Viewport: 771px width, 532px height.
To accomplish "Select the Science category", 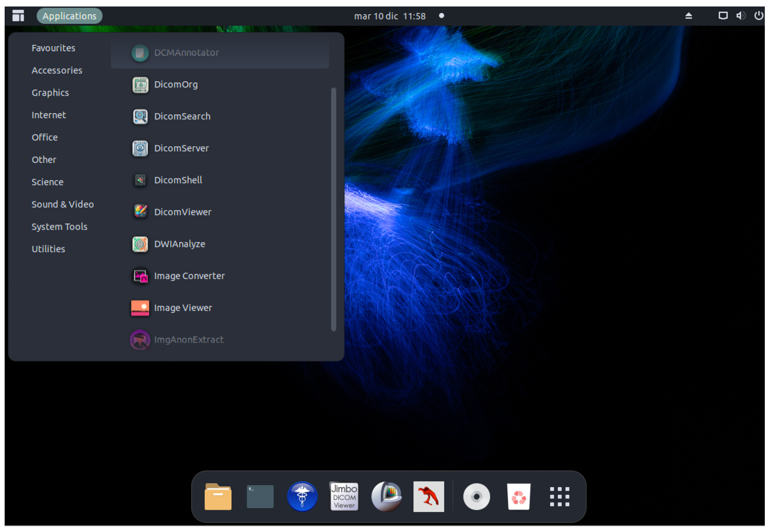I will pos(47,182).
